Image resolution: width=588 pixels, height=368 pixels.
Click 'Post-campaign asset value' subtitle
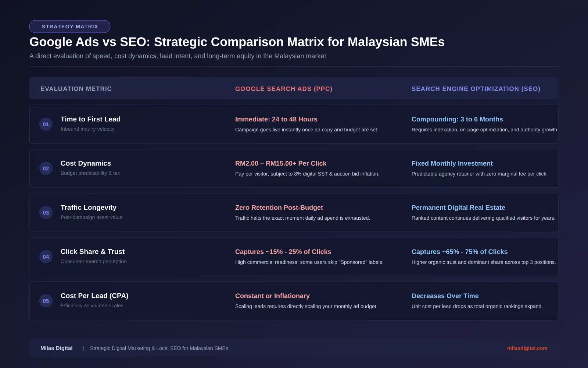(x=92, y=217)
